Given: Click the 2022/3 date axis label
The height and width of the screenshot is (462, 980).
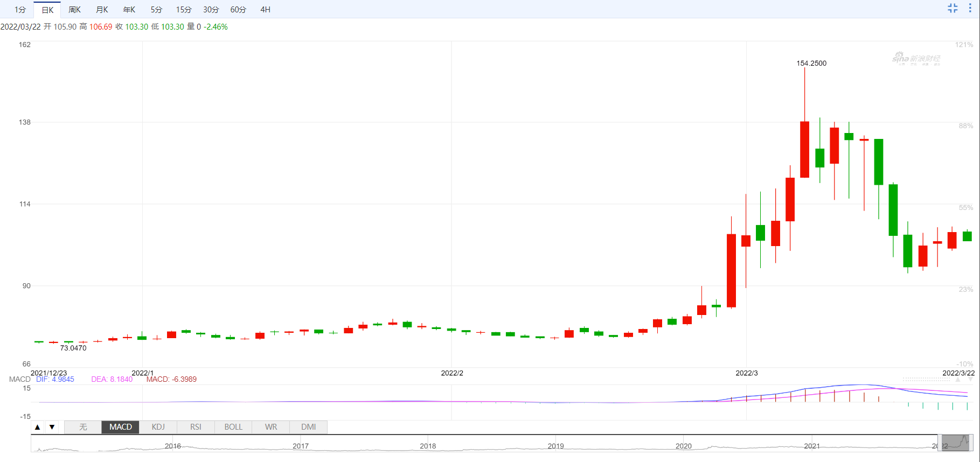Looking at the screenshot, I should [x=747, y=373].
